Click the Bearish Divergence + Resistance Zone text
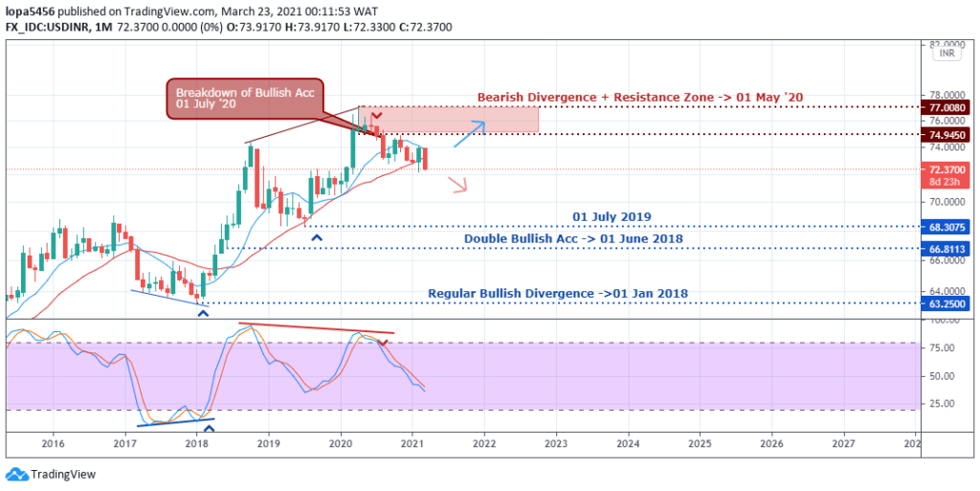 coord(640,98)
